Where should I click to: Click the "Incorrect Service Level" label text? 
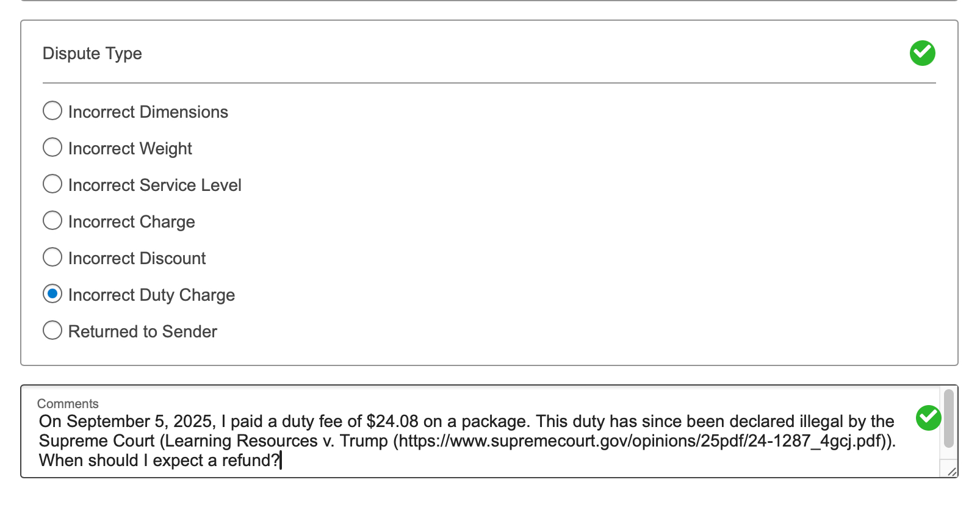click(x=155, y=185)
